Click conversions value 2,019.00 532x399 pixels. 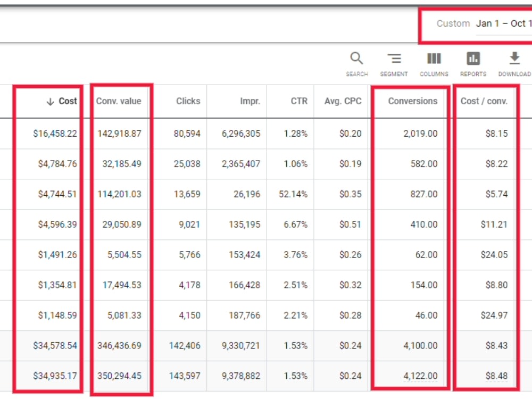(420, 134)
